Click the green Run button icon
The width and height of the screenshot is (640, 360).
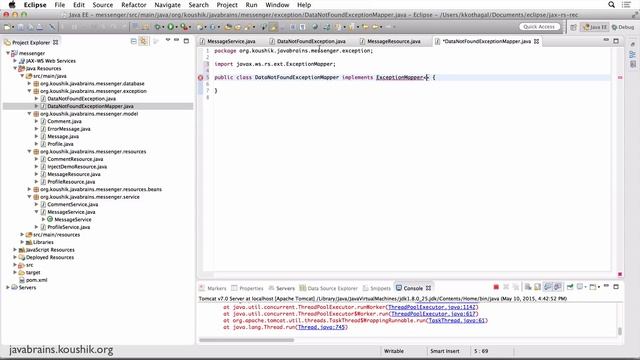click(171, 27)
